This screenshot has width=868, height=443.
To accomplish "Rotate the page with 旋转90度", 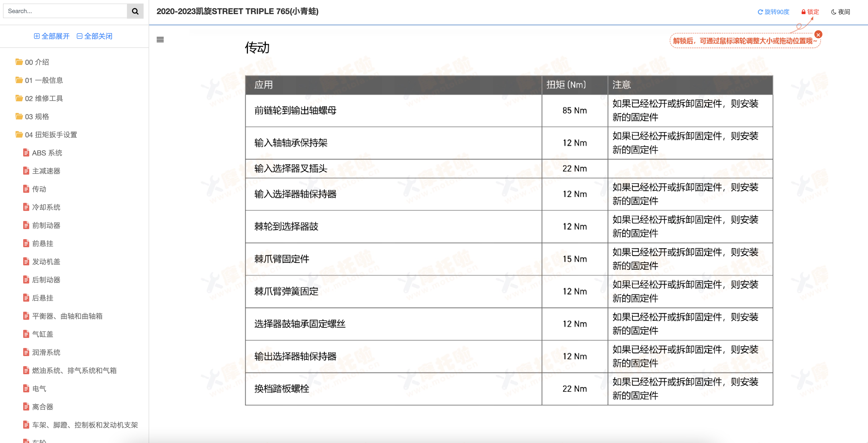I will (773, 12).
